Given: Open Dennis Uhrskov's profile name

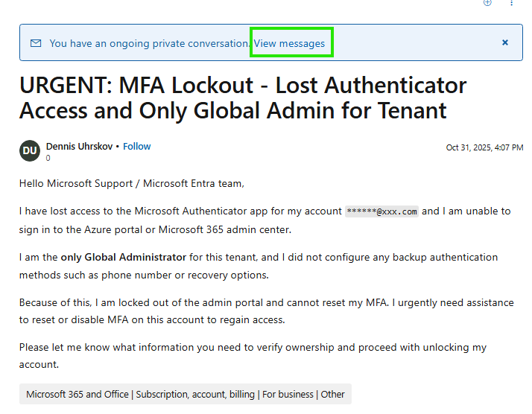Looking at the screenshot, I should [x=80, y=147].
